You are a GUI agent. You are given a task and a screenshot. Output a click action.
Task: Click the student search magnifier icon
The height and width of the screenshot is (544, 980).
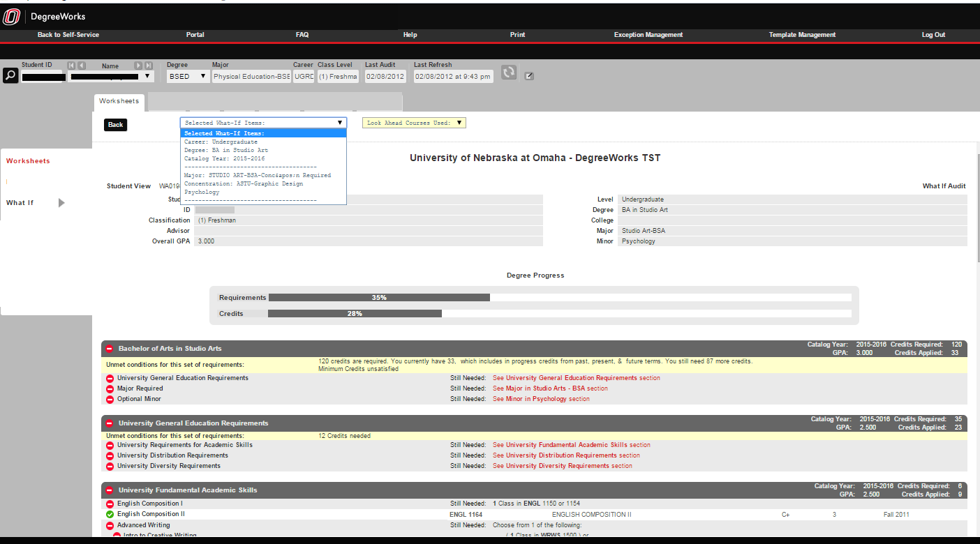point(10,75)
